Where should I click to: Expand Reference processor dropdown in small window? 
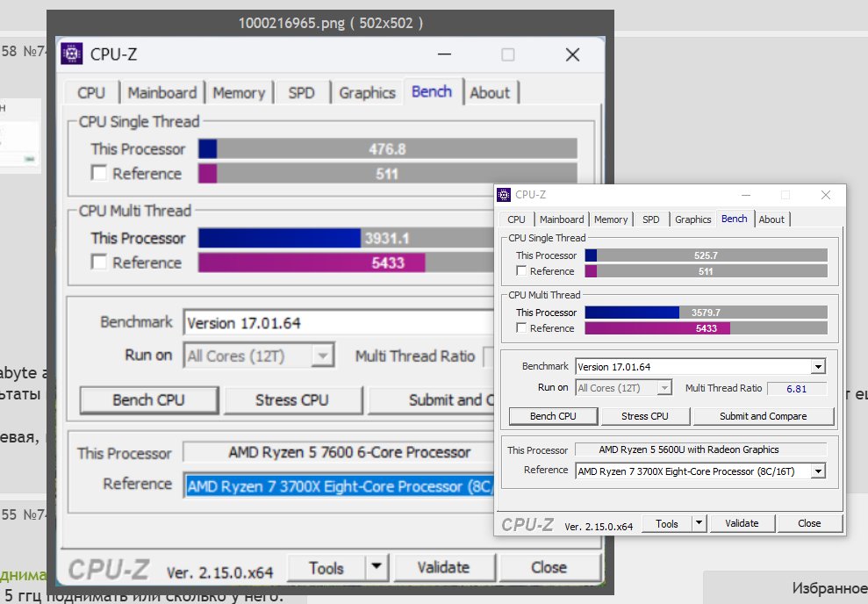point(819,471)
